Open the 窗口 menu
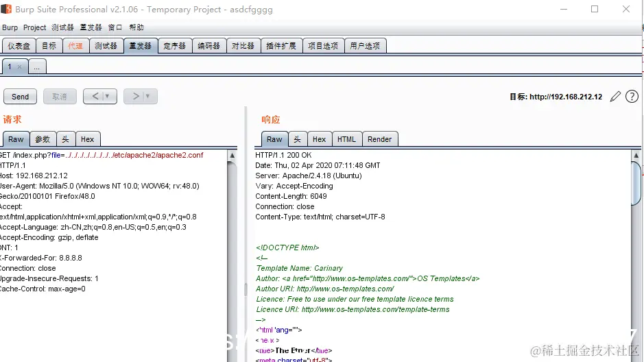The width and height of the screenshot is (644, 362). click(115, 27)
